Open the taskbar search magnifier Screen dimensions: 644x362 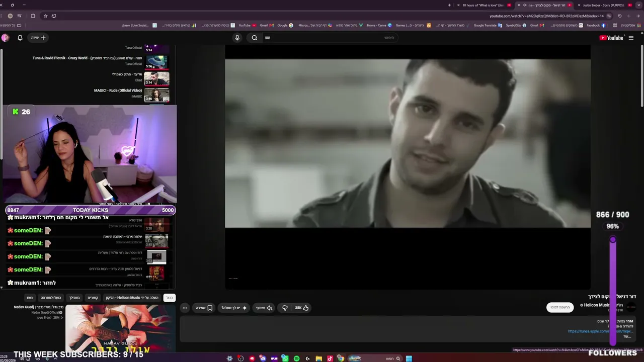pyautogui.click(x=398, y=358)
